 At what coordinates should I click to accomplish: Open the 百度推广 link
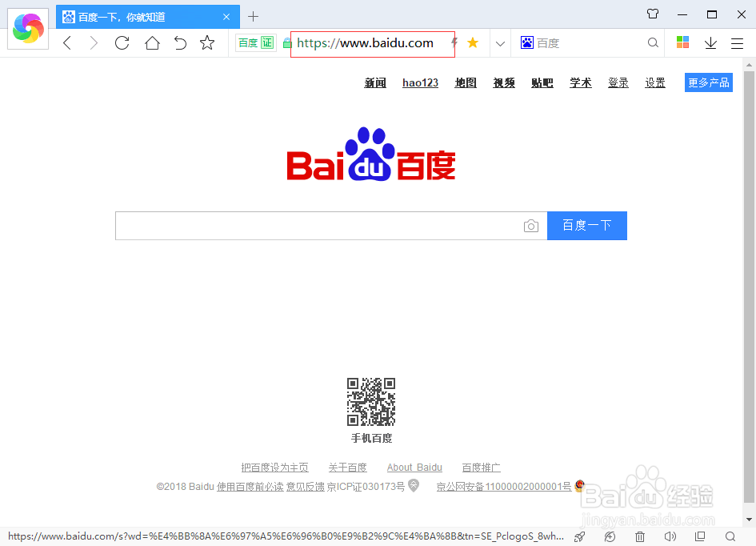tap(481, 468)
